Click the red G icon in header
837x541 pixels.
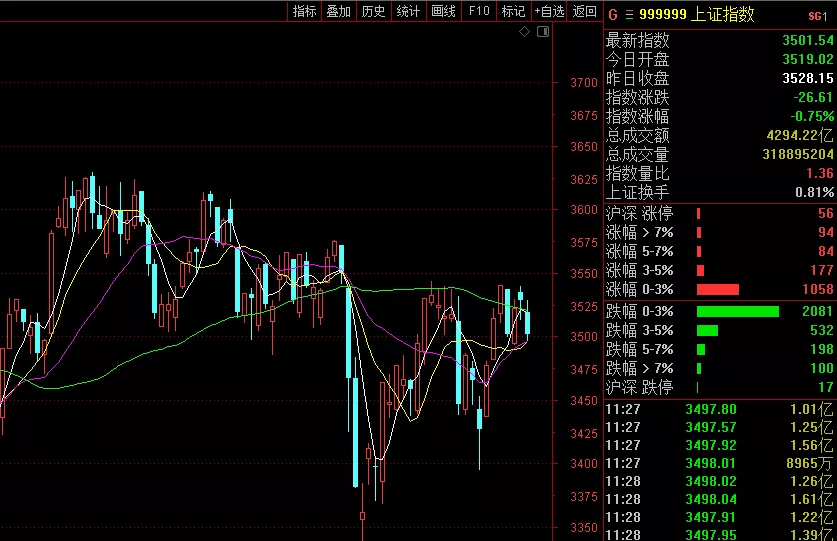pos(613,15)
